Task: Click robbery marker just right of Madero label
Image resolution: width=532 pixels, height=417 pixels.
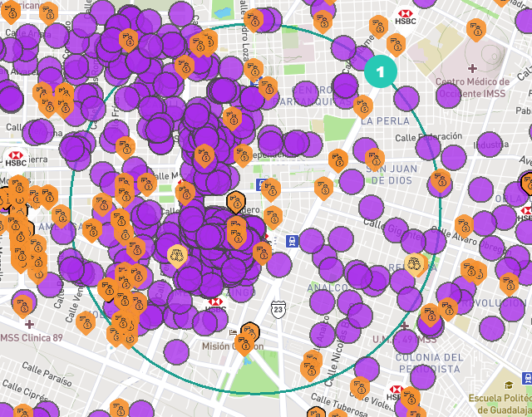Action: 273,217
